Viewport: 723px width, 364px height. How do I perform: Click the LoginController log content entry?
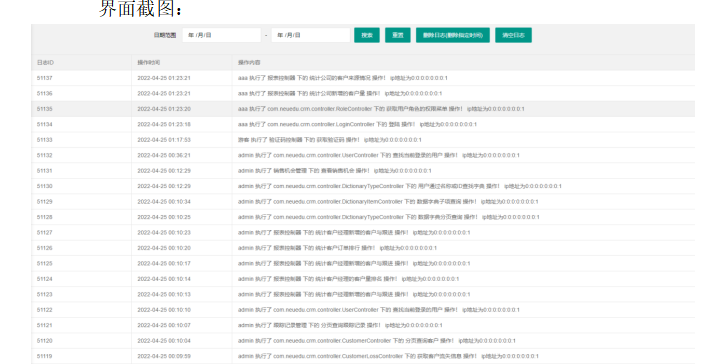(357, 124)
